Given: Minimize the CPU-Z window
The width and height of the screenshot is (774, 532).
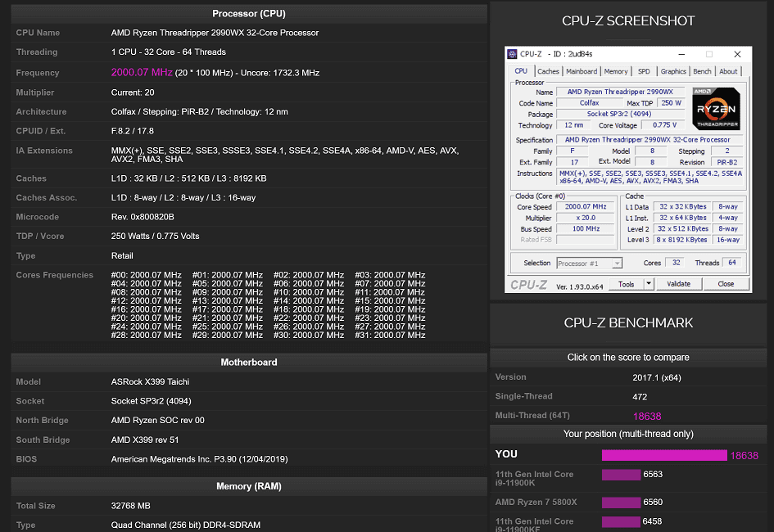Looking at the screenshot, I should (681, 54).
